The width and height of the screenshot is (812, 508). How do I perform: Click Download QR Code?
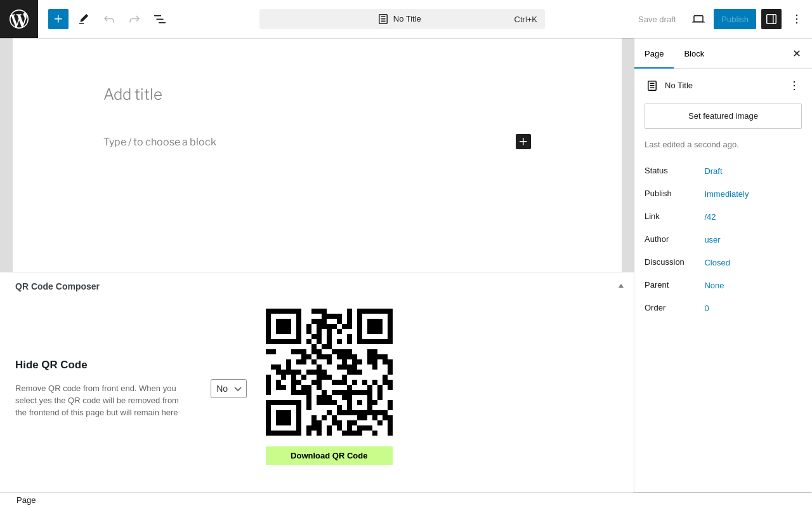point(329,455)
